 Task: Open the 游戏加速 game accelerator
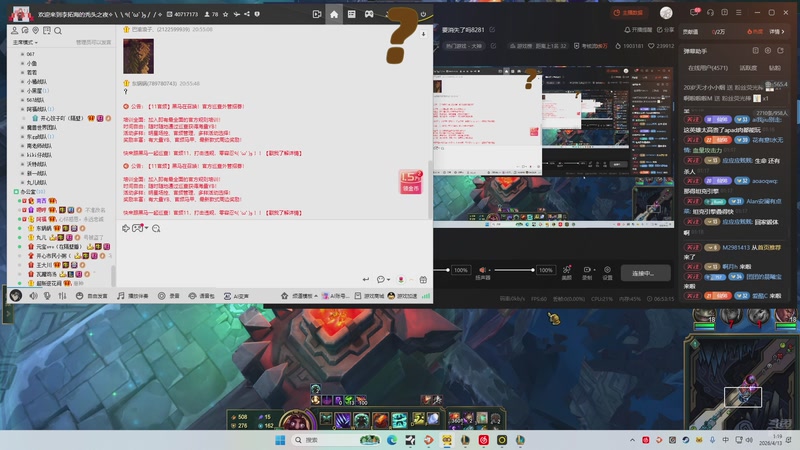[403, 296]
